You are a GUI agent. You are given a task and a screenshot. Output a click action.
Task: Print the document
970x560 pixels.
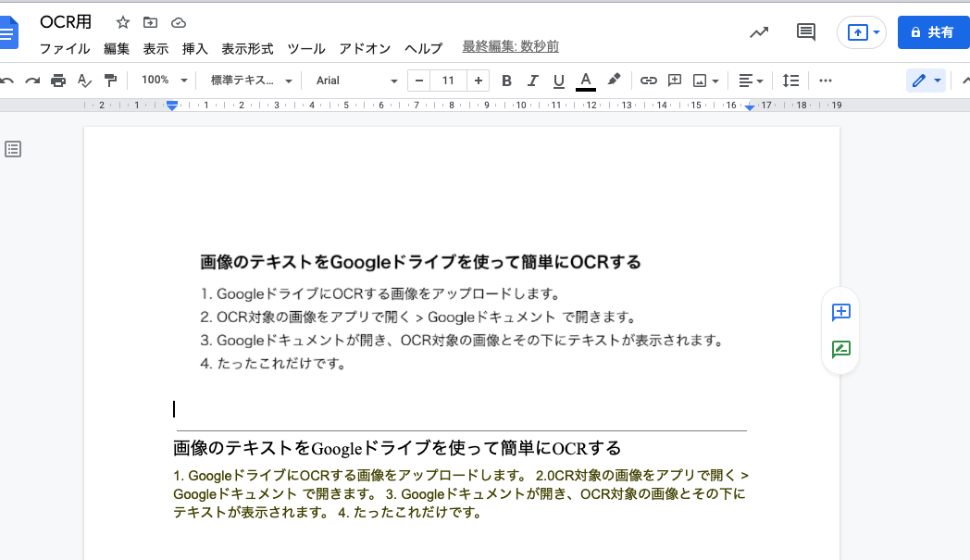pyautogui.click(x=58, y=81)
